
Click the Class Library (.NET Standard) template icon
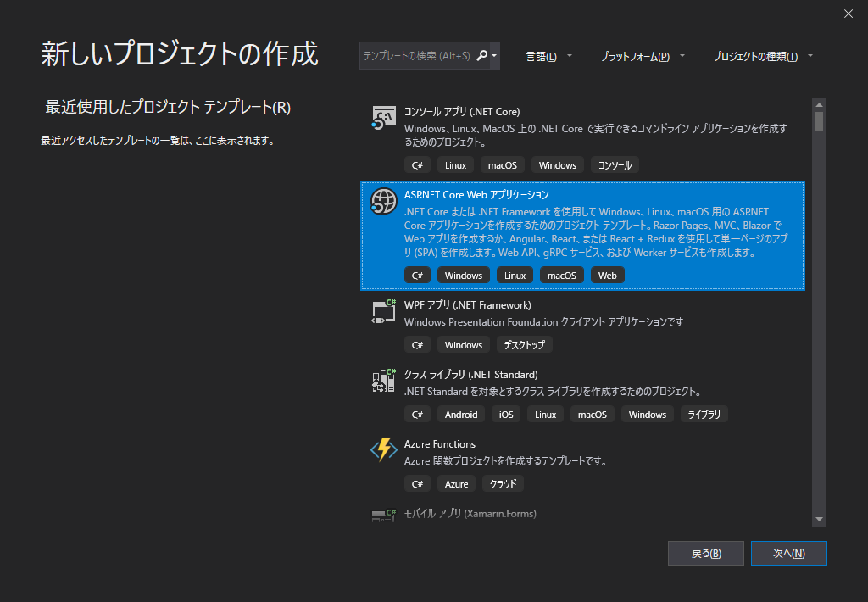383,381
